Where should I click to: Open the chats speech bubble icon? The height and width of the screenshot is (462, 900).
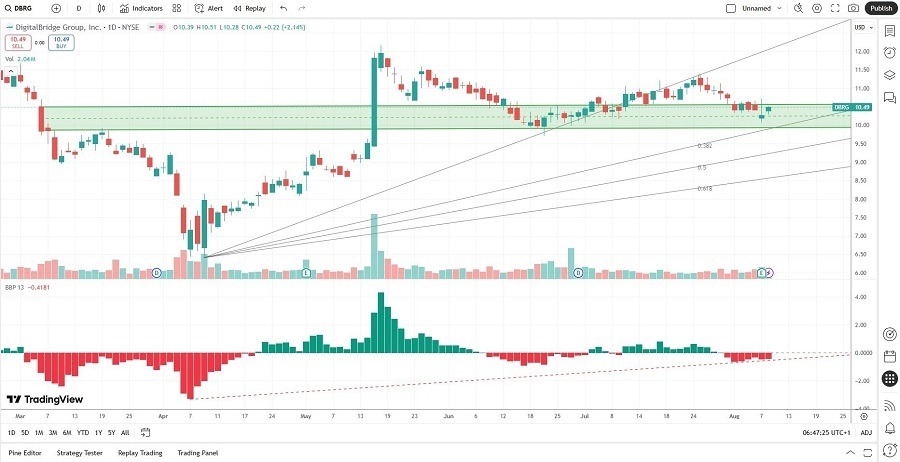click(x=890, y=97)
